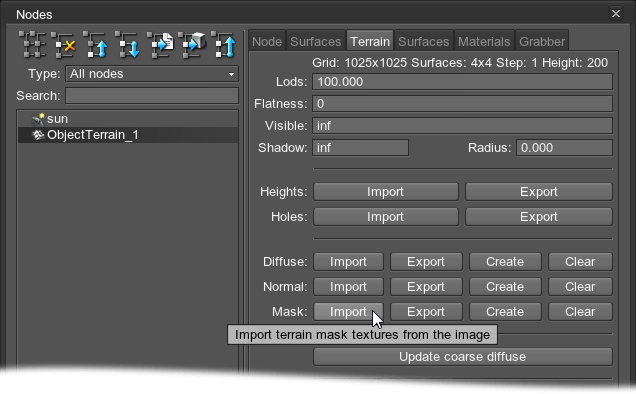This screenshot has width=636, height=394.
Task: Clear the Diffuse texture
Action: [x=580, y=262]
